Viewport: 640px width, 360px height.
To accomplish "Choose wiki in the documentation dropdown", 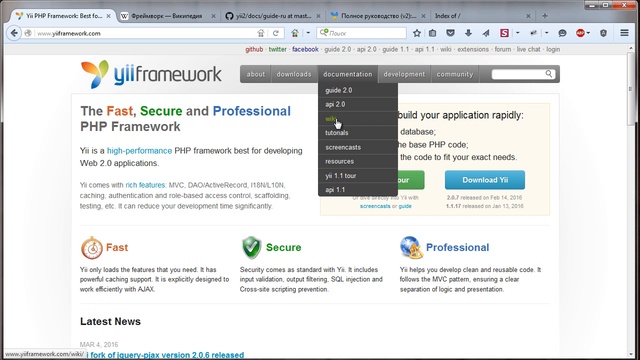I will (x=358, y=119).
